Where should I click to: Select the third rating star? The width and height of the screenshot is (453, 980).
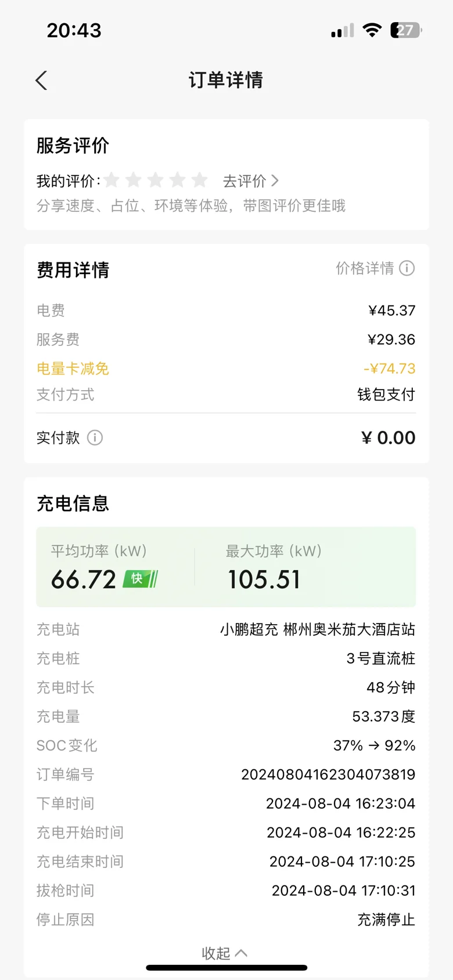tap(156, 181)
